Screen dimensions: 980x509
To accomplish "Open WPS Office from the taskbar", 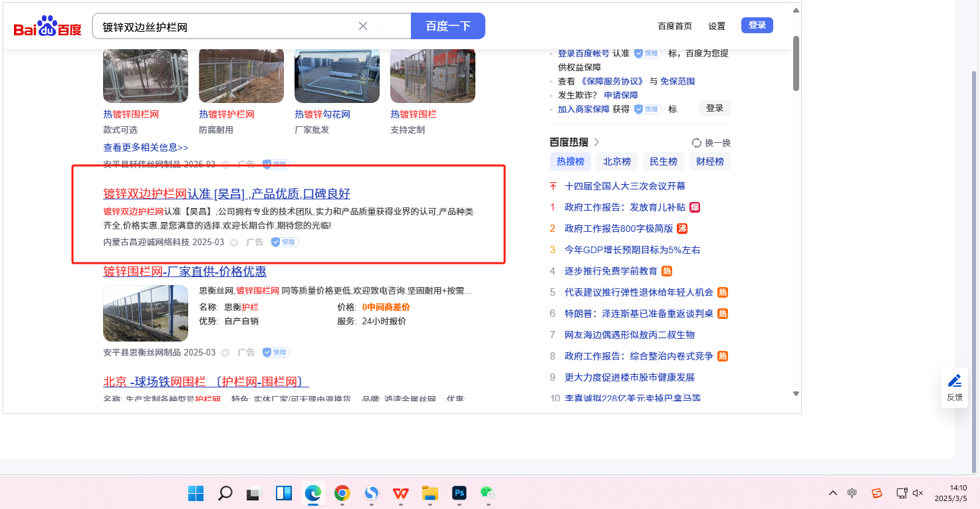I will (x=401, y=493).
